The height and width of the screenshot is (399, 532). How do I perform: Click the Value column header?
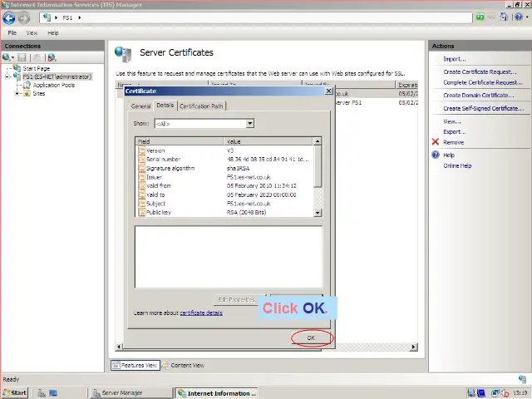[x=268, y=141]
